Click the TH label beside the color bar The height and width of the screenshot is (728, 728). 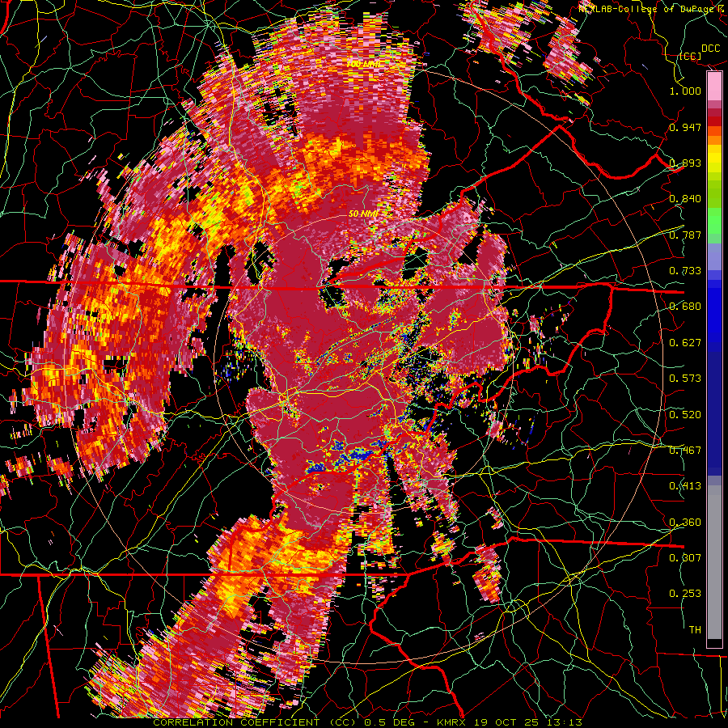[695, 630]
